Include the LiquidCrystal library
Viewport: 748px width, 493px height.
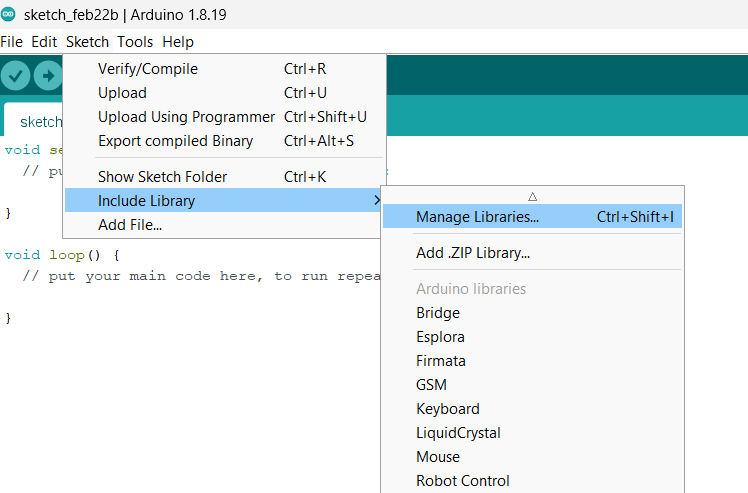458,433
